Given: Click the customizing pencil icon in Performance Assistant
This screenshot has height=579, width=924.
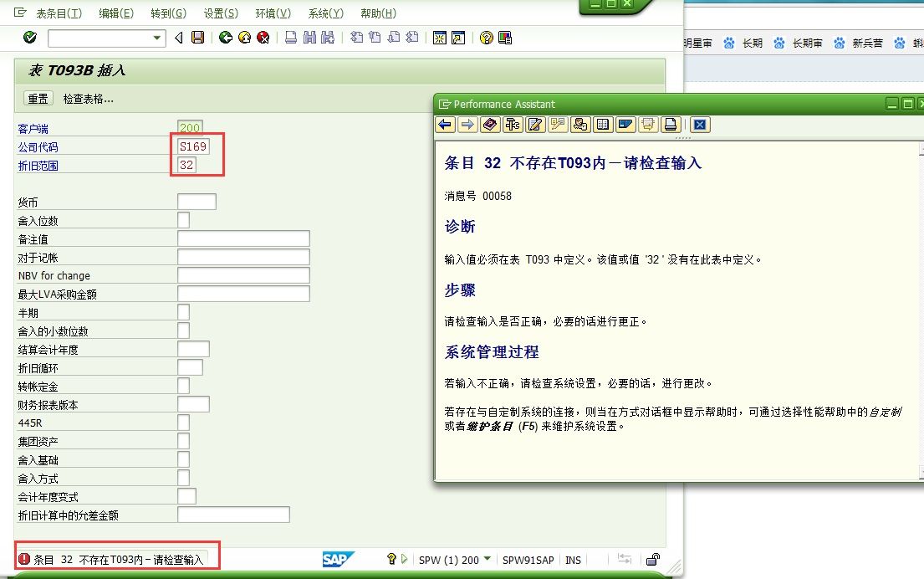Looking at the screenshot, I should [558, 125].
